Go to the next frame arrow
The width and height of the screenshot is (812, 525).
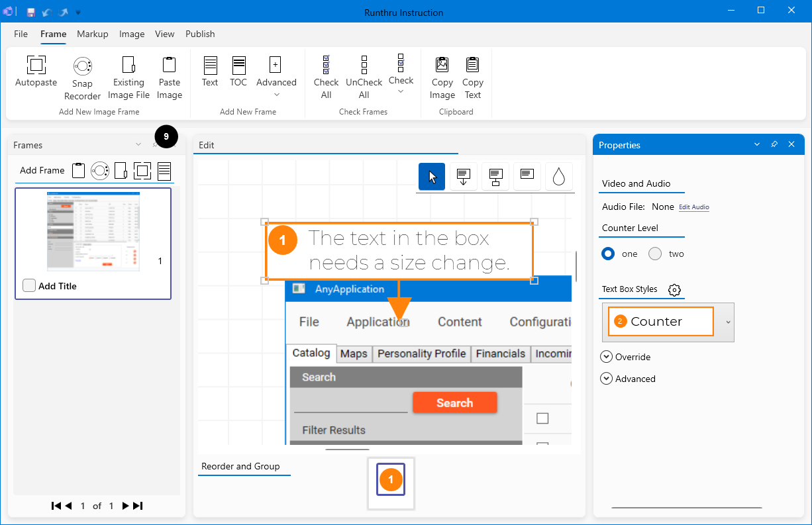click(125, 506)
